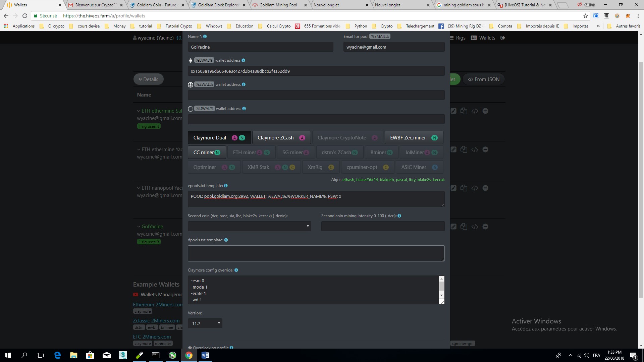Open the Wallets menu item

[483, 38]
